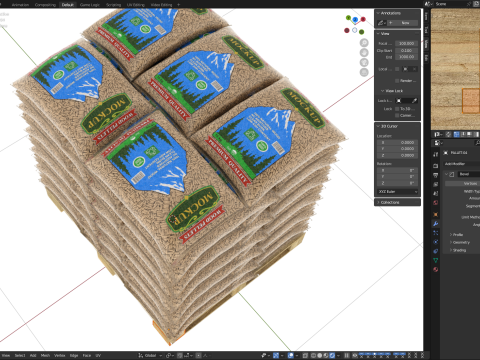Toggle Render Region checkbox
The image size is (480, 360).
(x=397, y=81)
